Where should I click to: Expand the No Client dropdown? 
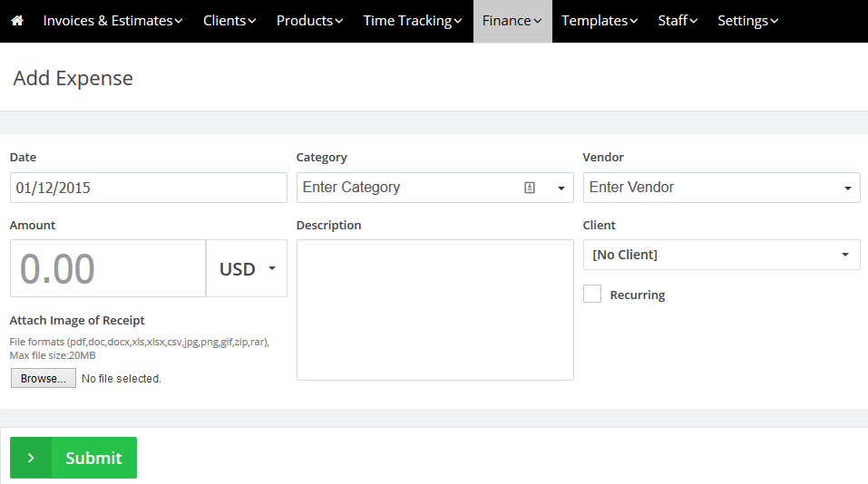click(721, 255)
